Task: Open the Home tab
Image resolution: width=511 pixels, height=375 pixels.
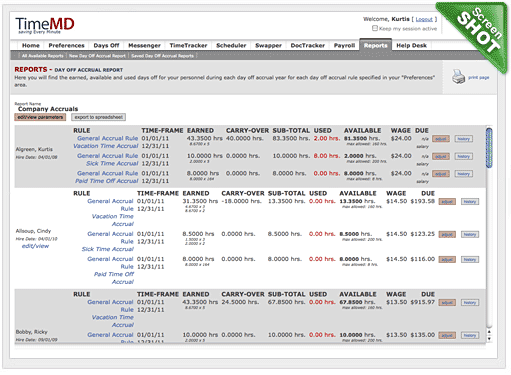Action: [x=31, y=45]
